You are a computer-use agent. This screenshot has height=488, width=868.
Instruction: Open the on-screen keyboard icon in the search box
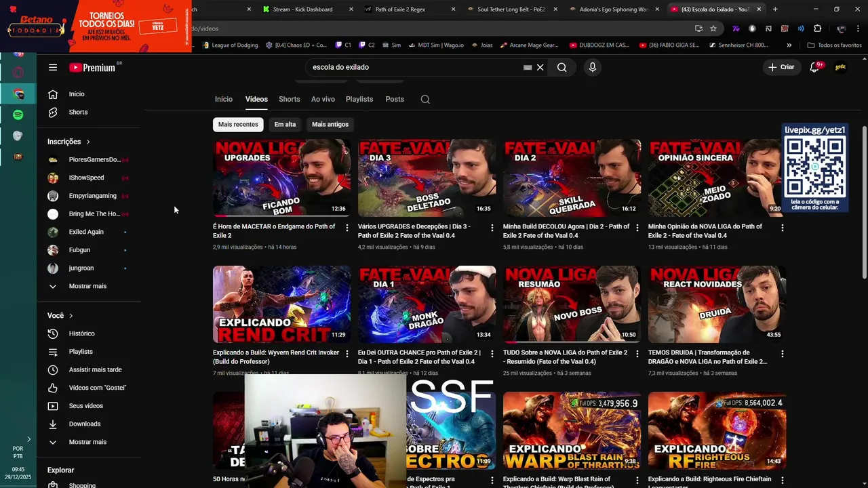point(528,67)
